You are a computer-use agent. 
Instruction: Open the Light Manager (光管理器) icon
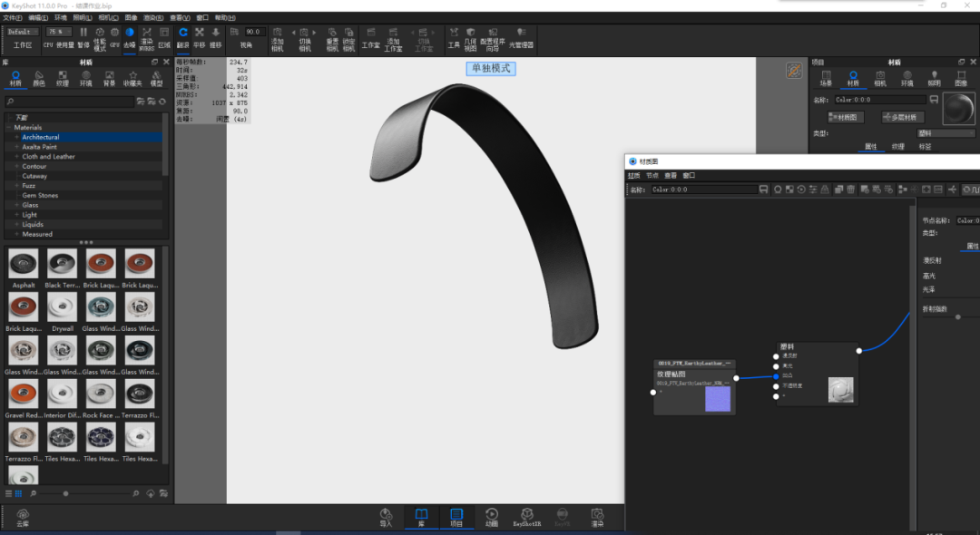click(521, 37)
